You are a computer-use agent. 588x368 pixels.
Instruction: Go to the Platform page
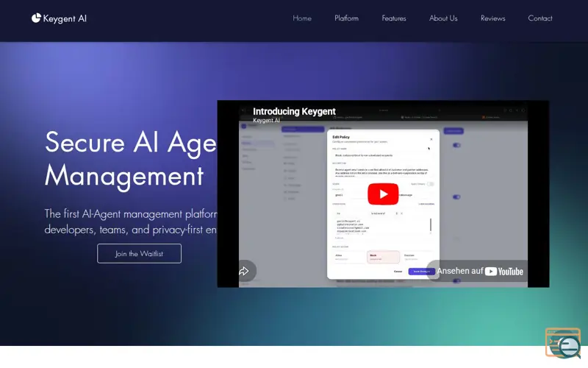346,18
